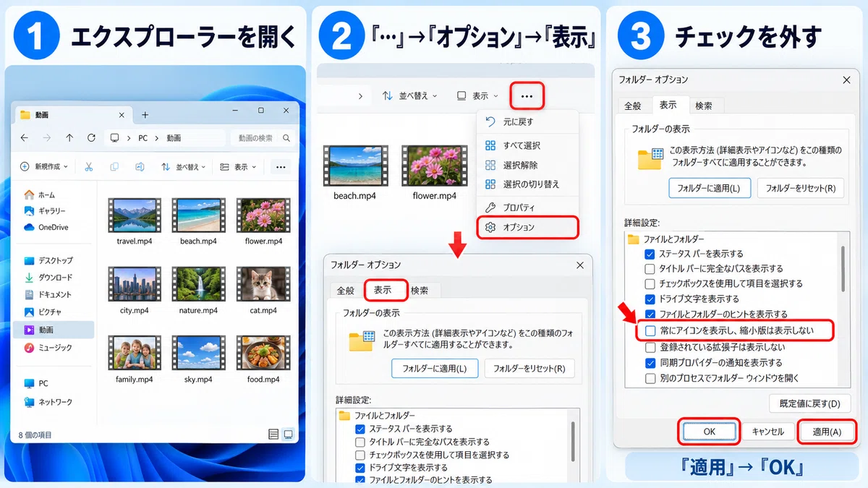Click フォルダーをリセット(R) in the middle dialog

[529, 368]
